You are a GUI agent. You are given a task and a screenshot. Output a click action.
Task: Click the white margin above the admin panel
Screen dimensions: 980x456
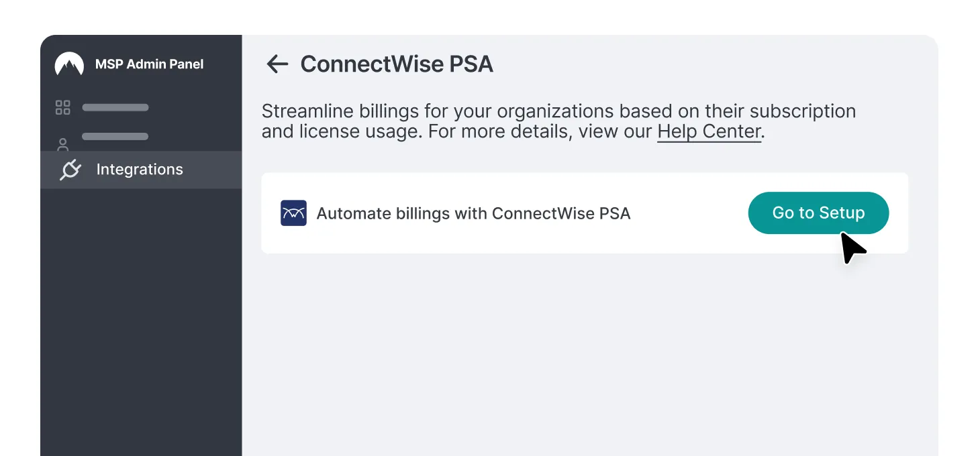(490, 17)
